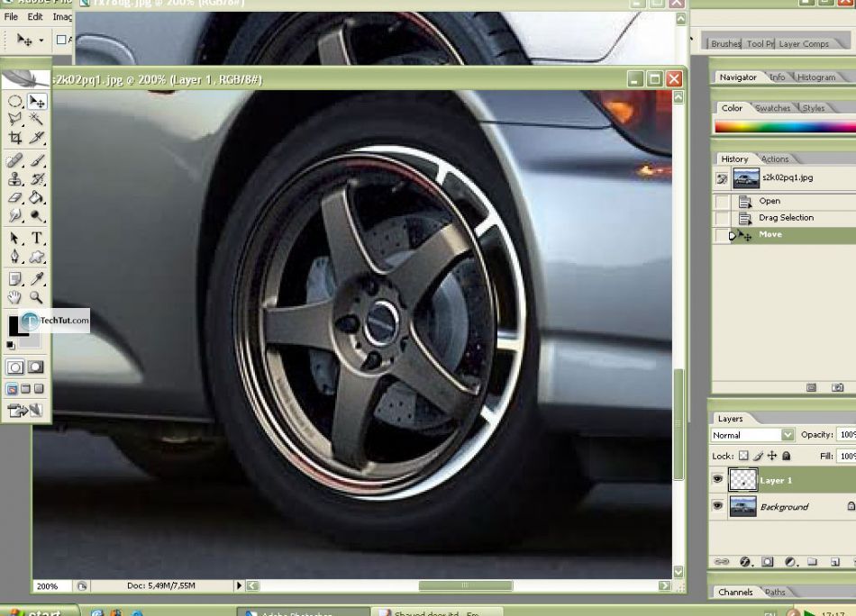This screenshot has width=856, height=616.
Task: Open status bar info arrow menu
Action: coord(239,585)
